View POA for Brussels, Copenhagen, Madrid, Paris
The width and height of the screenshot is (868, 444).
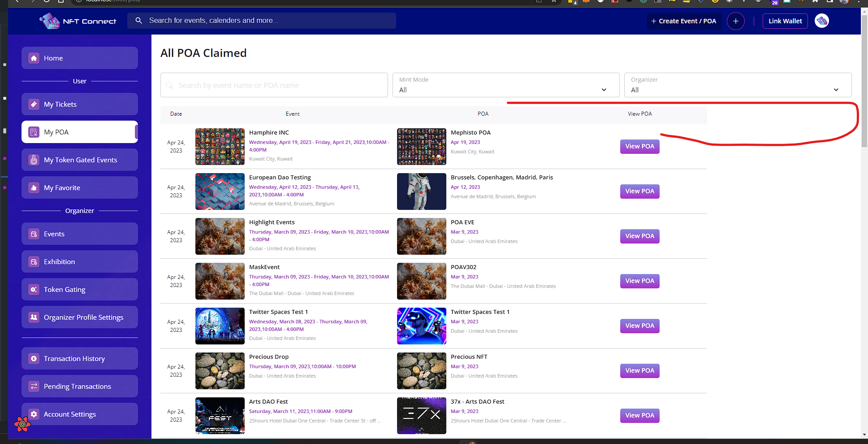pyautogui.click(x=640, y=191)
